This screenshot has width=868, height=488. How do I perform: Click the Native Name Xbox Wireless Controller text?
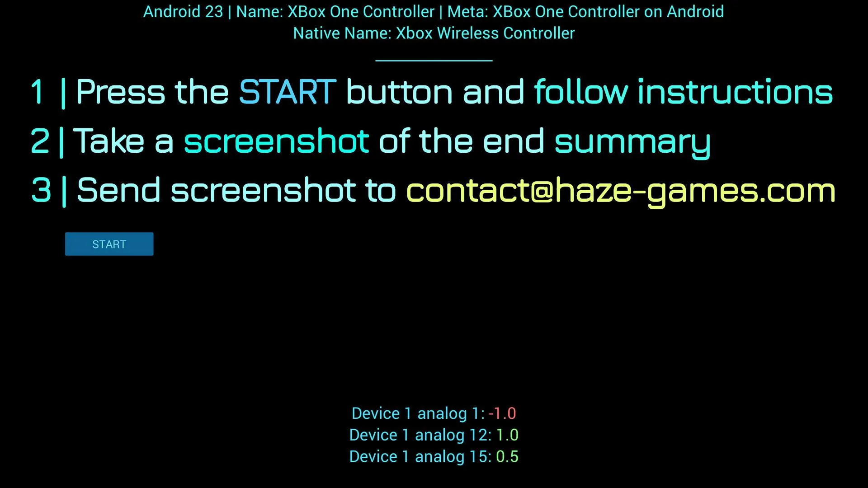434,33
